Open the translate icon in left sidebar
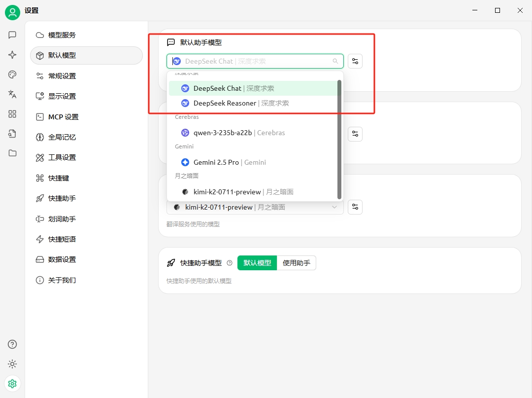This screenshot has height=398, width=532. click(12, 94)
